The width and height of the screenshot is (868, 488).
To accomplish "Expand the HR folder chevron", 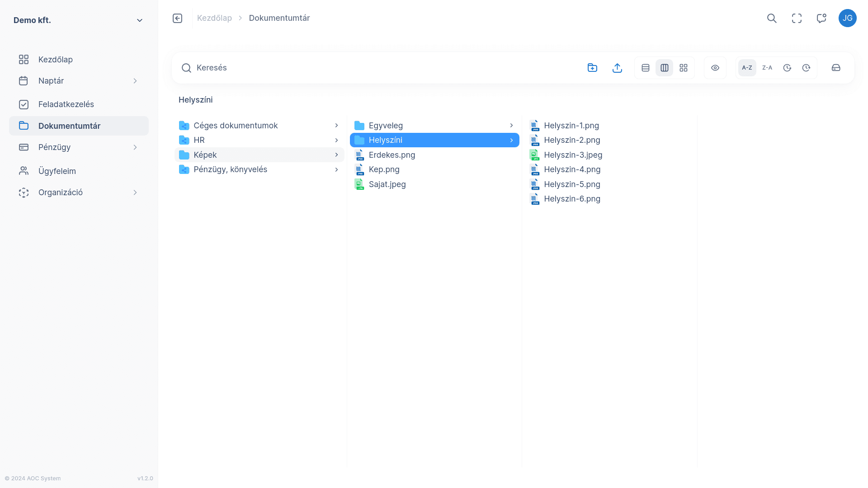I will [x=336, y=140].
